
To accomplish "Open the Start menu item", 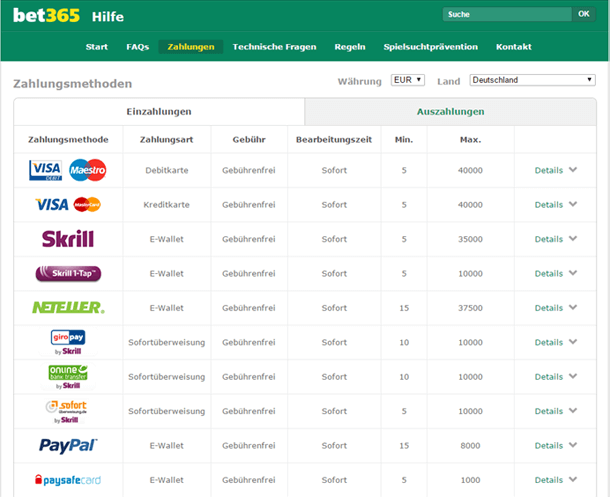I will click(96, 47).
